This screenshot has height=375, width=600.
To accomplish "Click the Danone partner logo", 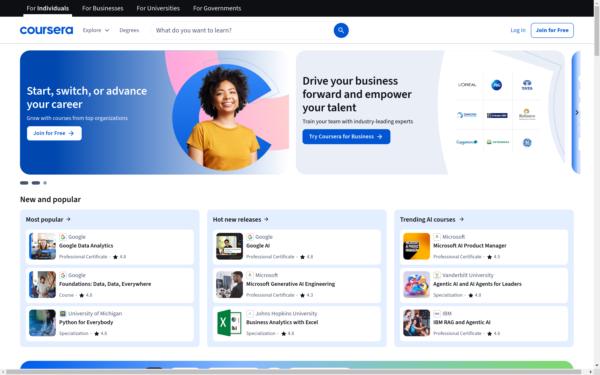I will click(467, 115).
